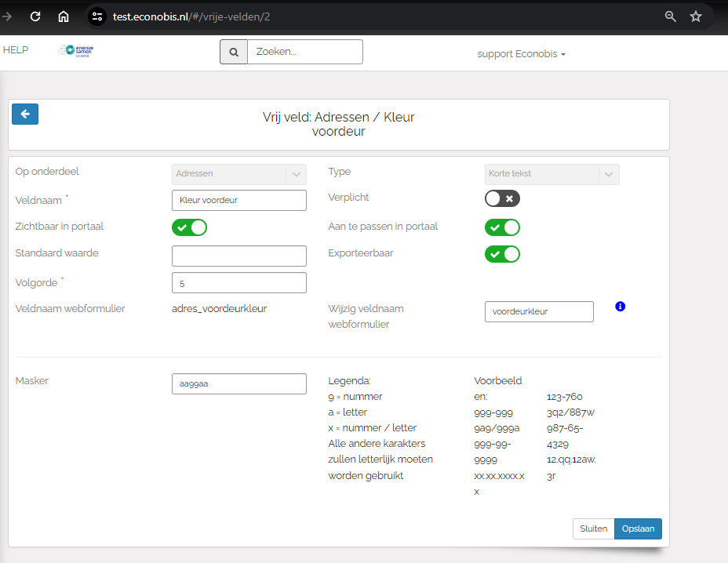Toggle the Verplicht switch on
Viewport: 728px width, 563px height.
point(502,198)
